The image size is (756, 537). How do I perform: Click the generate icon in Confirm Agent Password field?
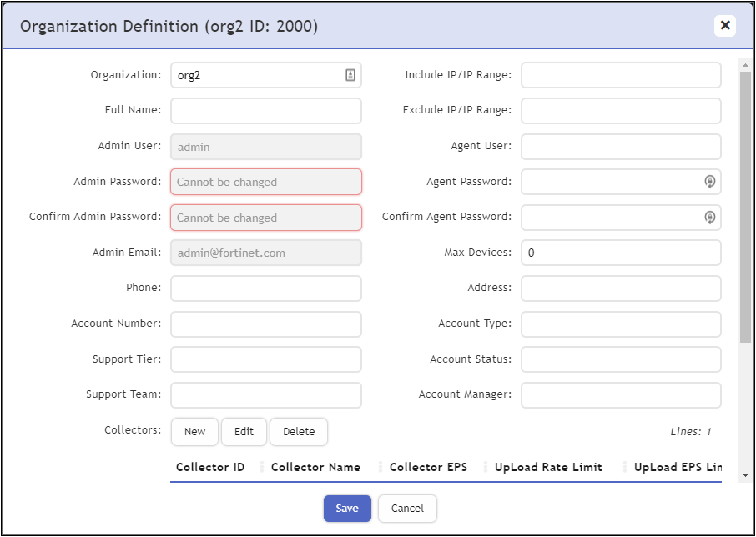(710, 218)
